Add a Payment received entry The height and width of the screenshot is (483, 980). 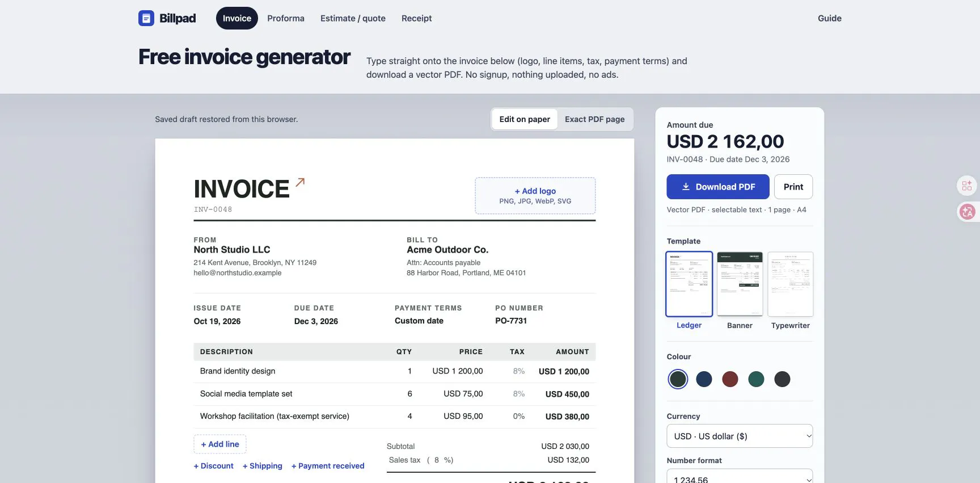(x=328, y=466)
